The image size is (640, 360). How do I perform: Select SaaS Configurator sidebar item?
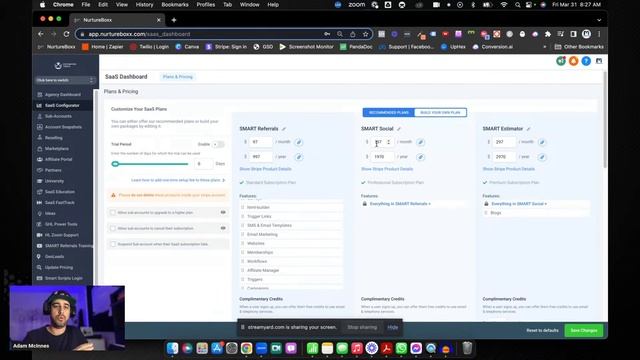click(62, 105)
